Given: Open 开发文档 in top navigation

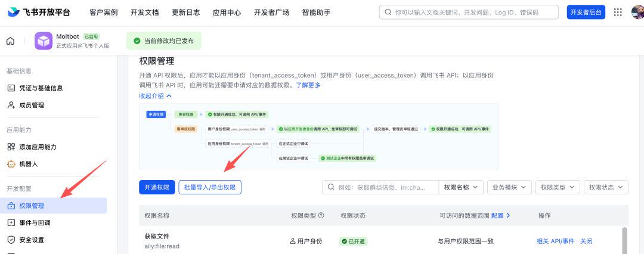Looking at the screenshot, I should coord(144,13).
